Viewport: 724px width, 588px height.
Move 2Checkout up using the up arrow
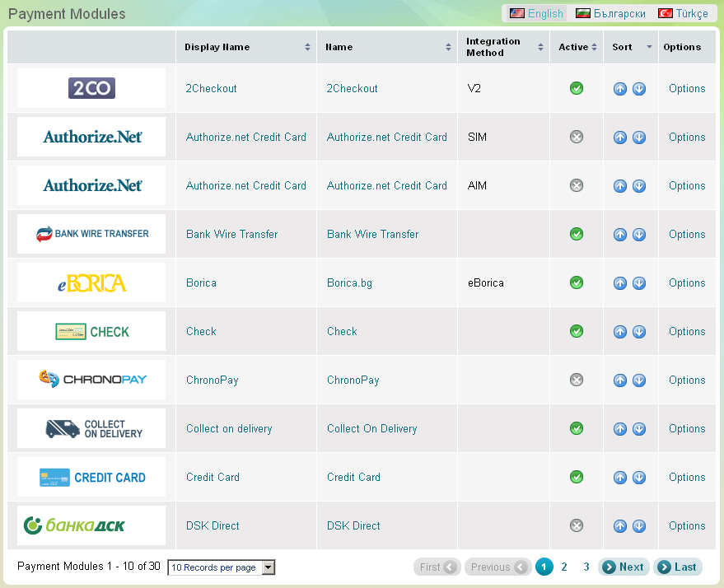click(x=620, y=88)
